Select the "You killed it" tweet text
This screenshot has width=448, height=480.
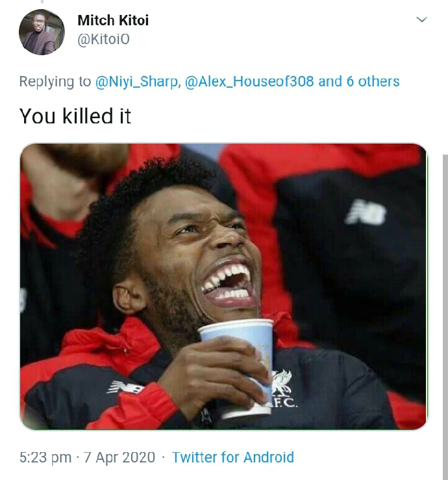click(x=75, y=116)
